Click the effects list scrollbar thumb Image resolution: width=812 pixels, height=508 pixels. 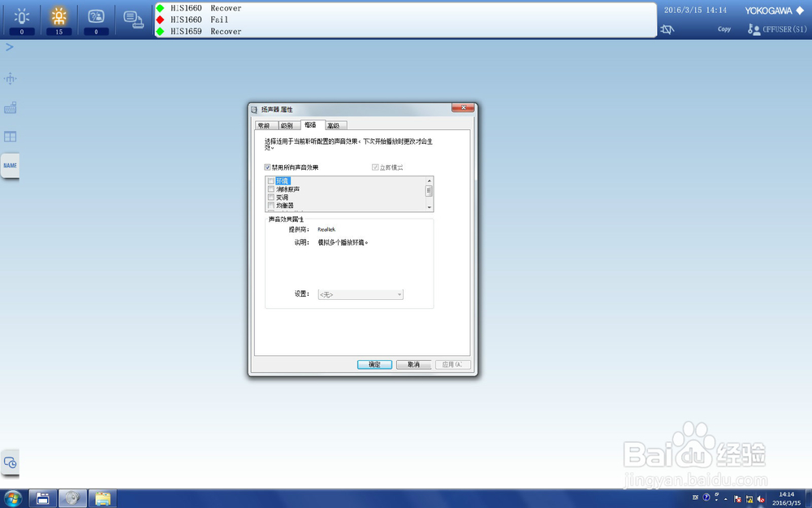coord(429,191)
